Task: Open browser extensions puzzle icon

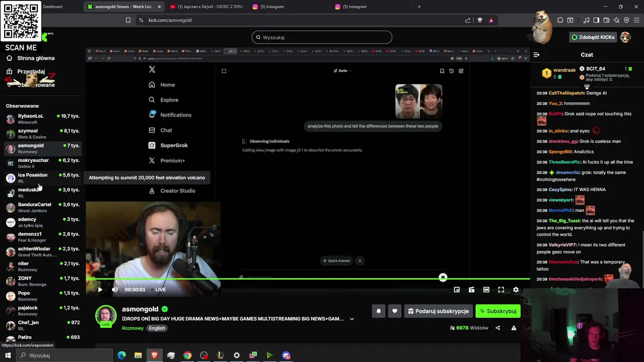Action: (560, 20)
